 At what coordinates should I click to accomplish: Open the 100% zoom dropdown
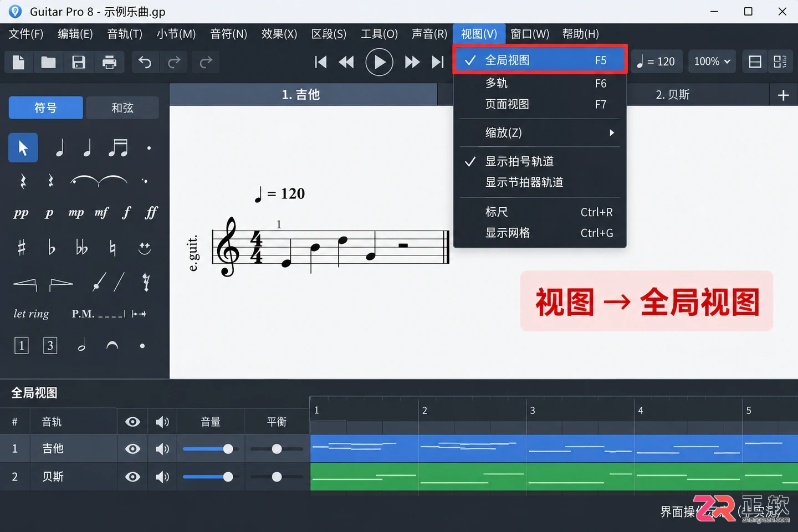pyautogui.click(x=712, y=62)
